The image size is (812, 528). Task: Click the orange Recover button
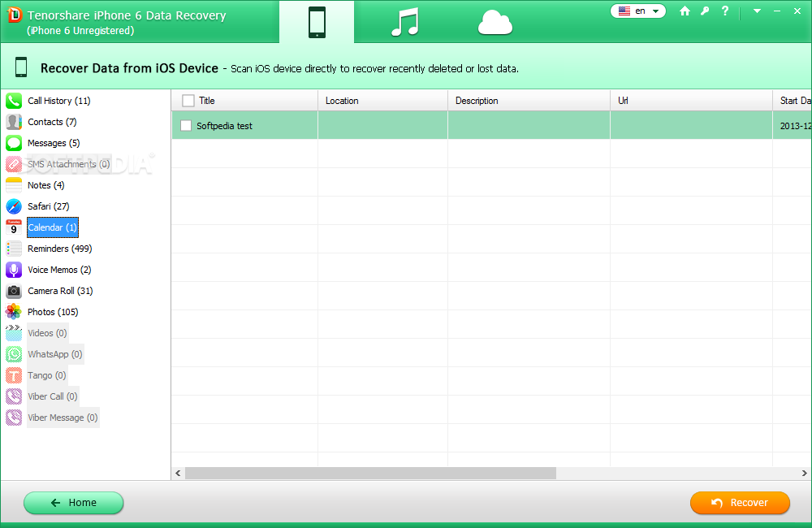(x=740, y=503)
